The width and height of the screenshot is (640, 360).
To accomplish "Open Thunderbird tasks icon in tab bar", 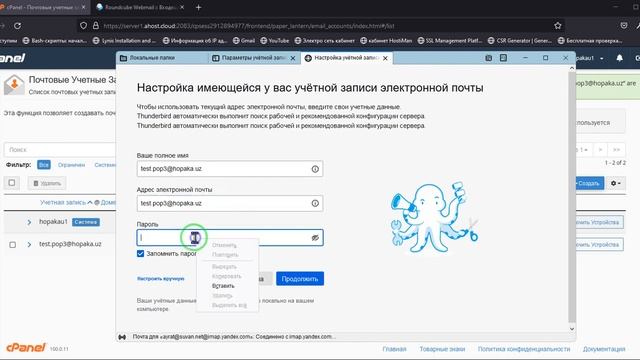I will 503,58.
